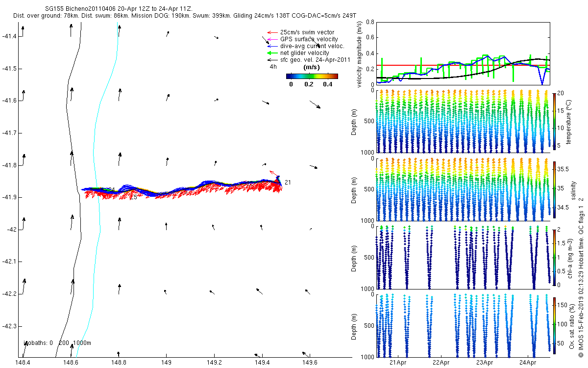Click the '21' label at the glider track end
The width and height of the screenshot is (588, 368).
(288, 183)
